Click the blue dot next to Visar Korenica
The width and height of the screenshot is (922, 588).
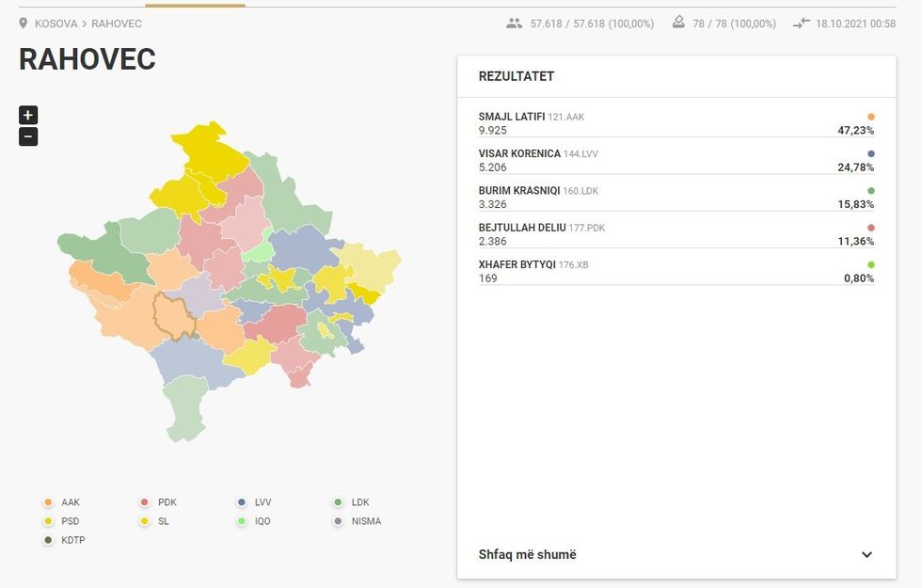tap(870, 153)
